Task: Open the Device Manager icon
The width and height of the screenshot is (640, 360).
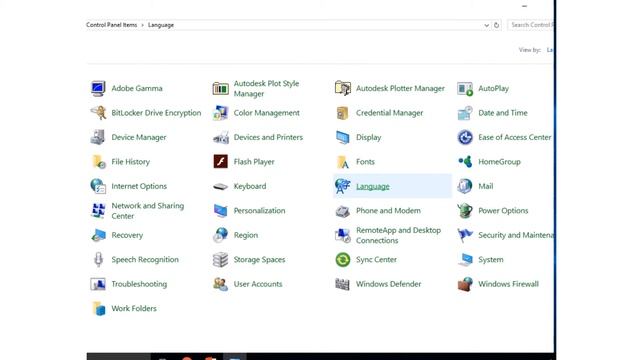Action: click(x=98, y=137)
